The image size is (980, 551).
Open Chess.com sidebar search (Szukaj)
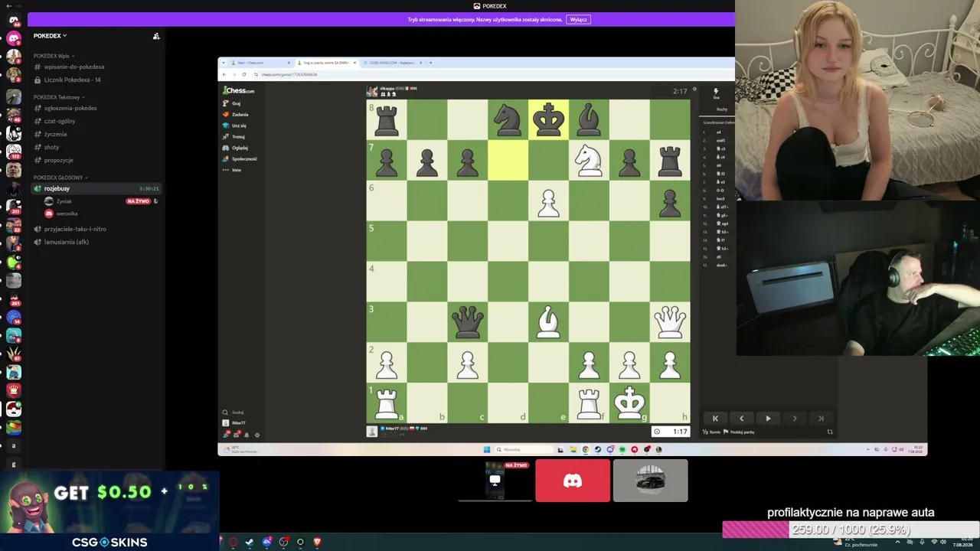234,412
